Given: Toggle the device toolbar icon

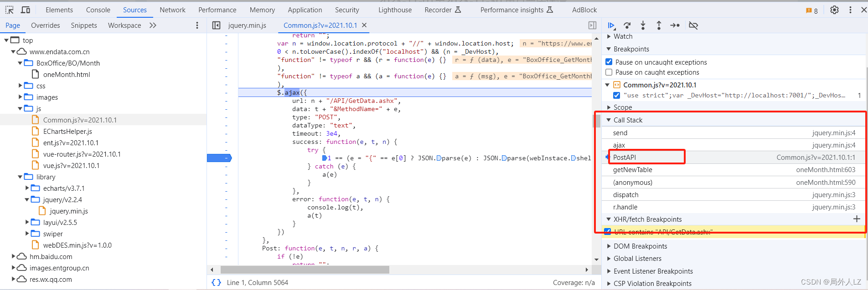Looking at the screenshot, I should (x=26, y=10).
